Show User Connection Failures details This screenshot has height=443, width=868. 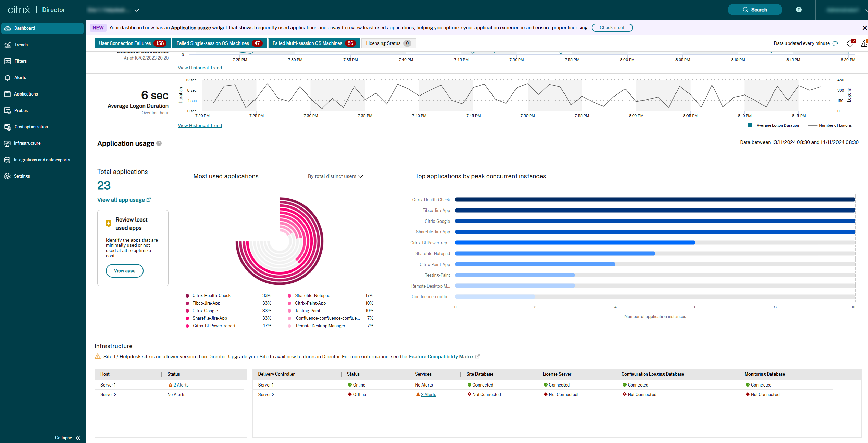pyautogui.click(x=132, y=43)
